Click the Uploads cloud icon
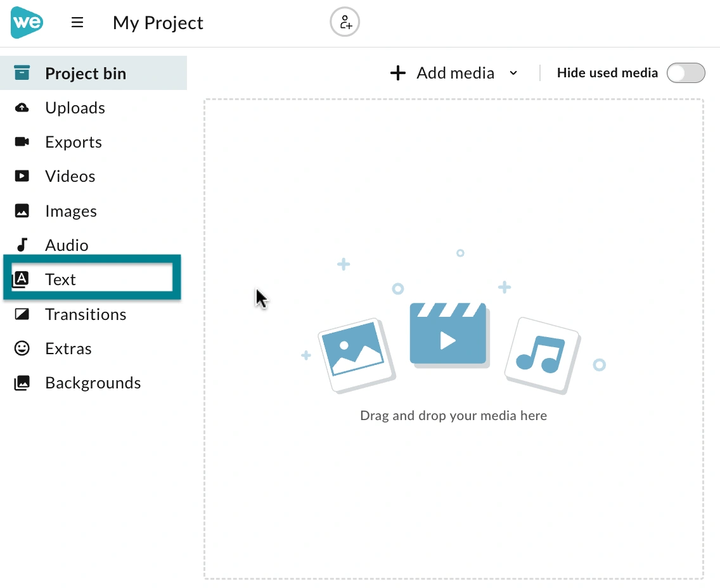The height and width of the screenshot is (588, 720). click(22, 108)
